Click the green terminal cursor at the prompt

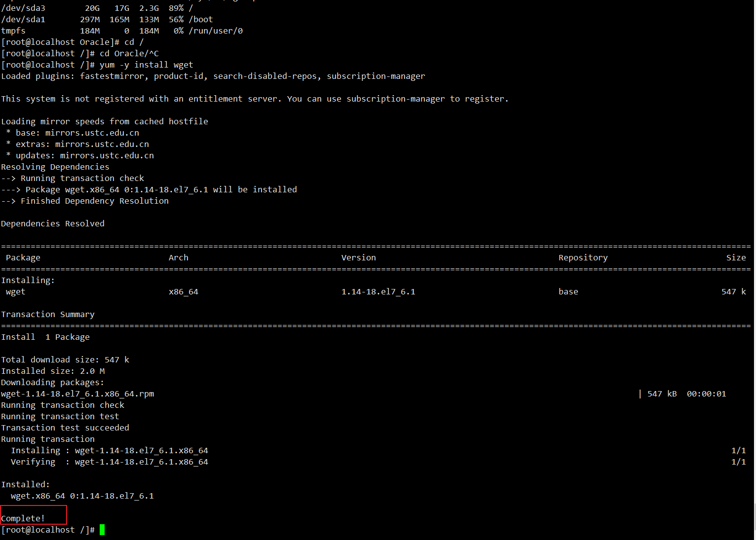click(x=102, y=530)
